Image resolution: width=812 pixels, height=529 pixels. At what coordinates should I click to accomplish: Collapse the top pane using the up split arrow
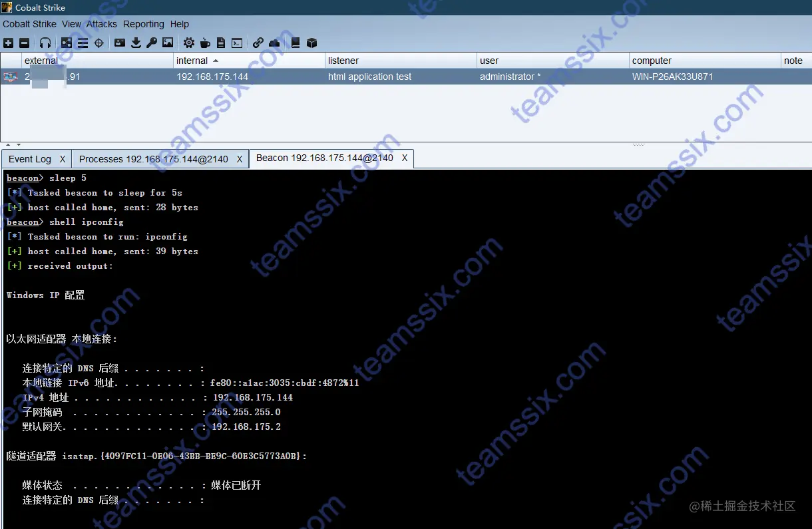pos(9,144)
